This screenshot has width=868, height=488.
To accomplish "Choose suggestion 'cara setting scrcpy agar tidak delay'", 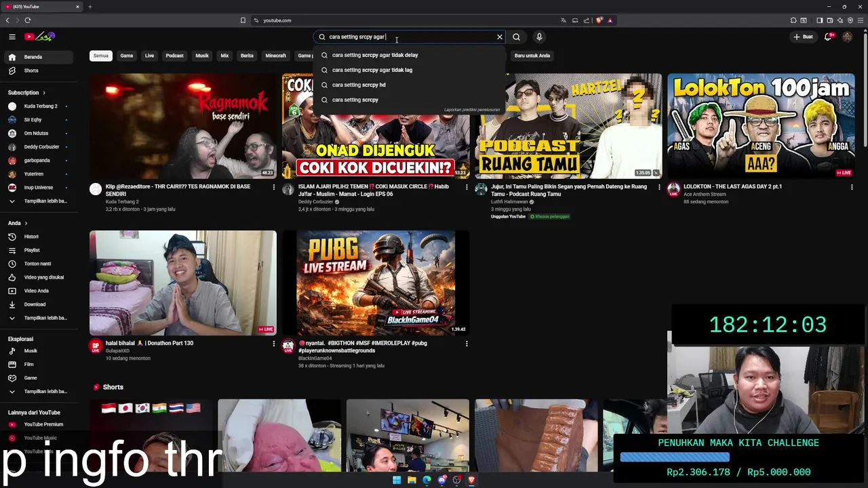I will point(410,55).
